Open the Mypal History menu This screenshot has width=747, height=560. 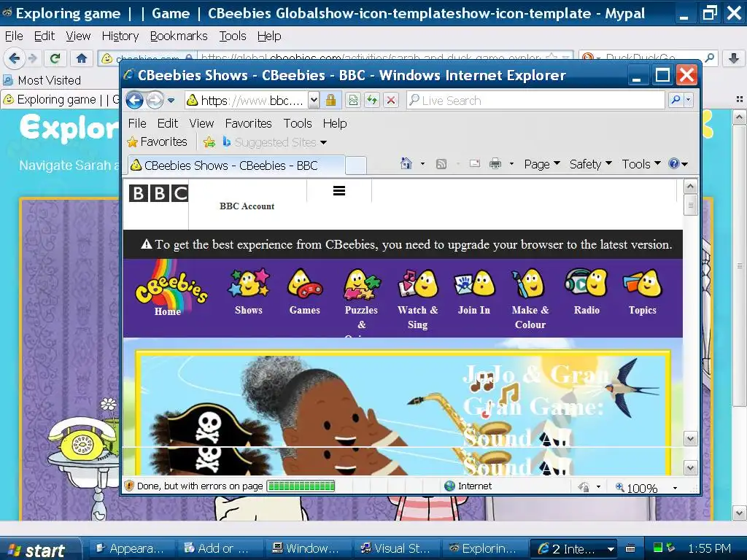coord(120,36)
